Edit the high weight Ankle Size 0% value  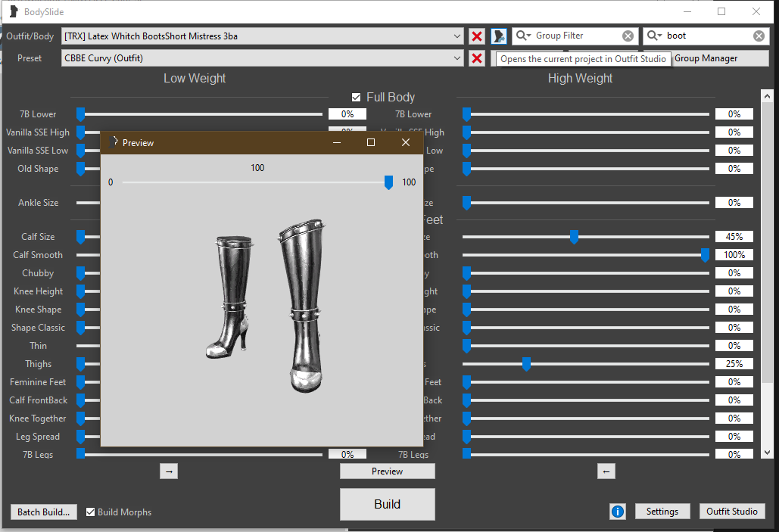pyautogui.click(x=734, y=203)
